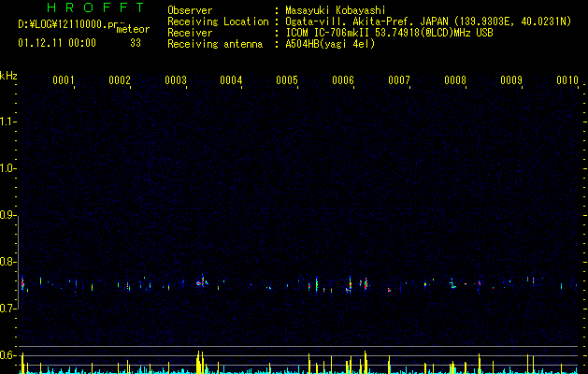Click the 0003 minute marker
Screen dimensions: 588x374
175,80
